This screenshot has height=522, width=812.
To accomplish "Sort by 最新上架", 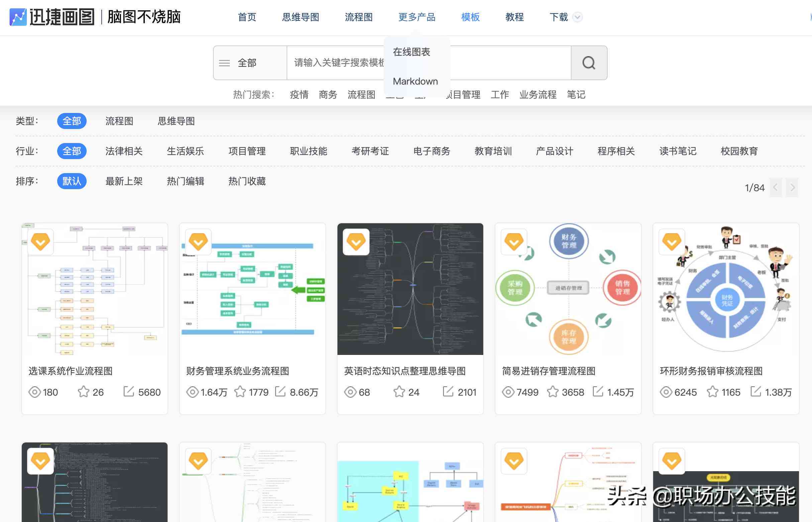I will pyautogui.click(x=124, y=181).
